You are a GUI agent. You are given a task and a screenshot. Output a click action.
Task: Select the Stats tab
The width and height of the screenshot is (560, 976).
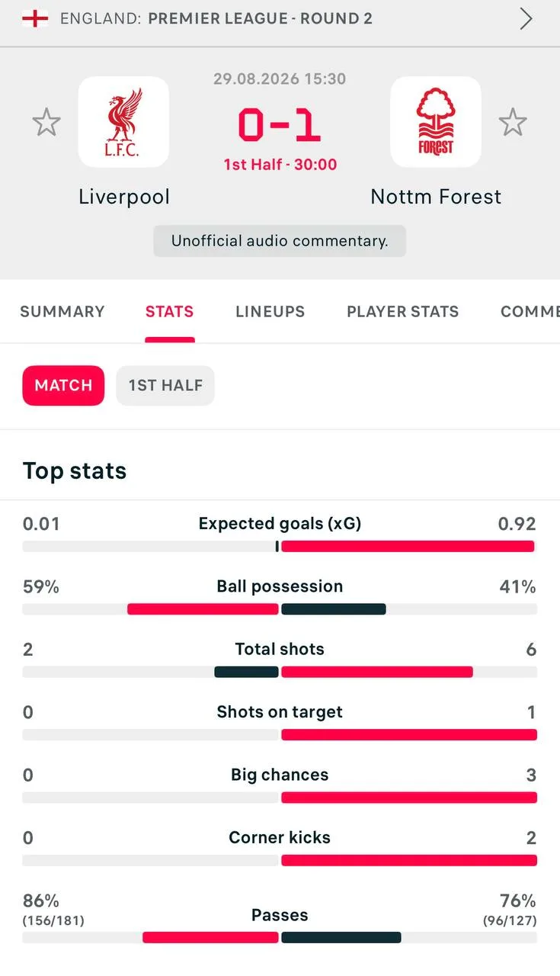tap(169, 311)
